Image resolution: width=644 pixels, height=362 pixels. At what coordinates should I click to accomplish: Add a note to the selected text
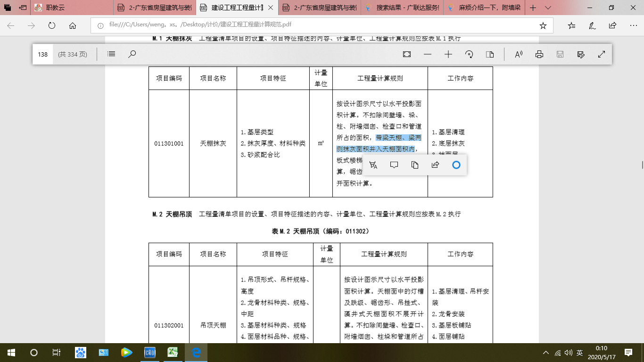pos(394,165)
